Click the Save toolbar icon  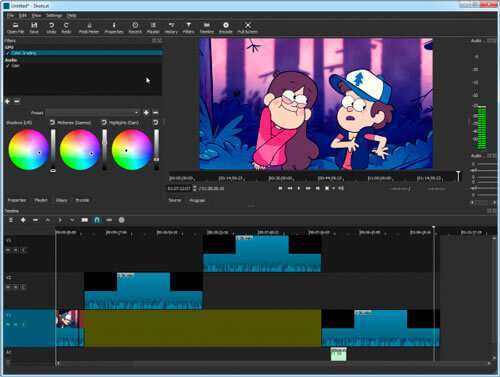click(34, 28)
